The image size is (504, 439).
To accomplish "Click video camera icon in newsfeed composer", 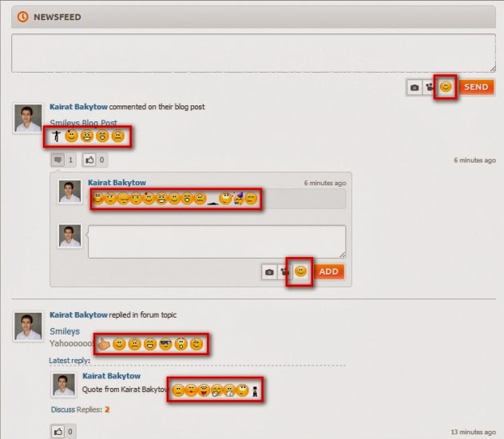I will tap(429, 87).
